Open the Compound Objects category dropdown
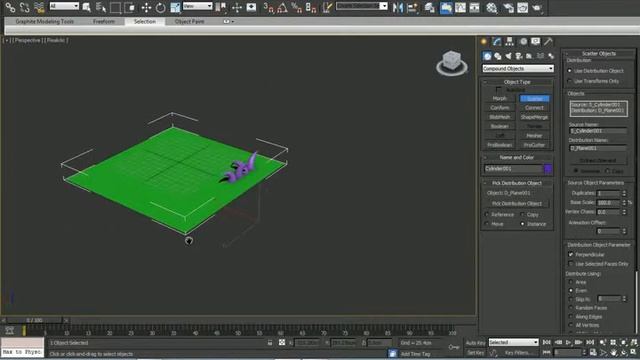This screenshot has width=640, height=360. 518,69
